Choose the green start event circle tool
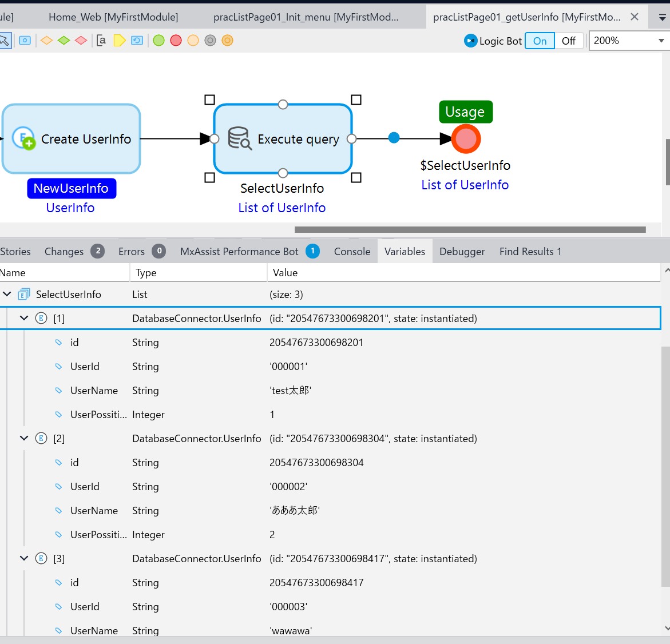The width and height of the screenshot is (670, 644). click(159, 41)
